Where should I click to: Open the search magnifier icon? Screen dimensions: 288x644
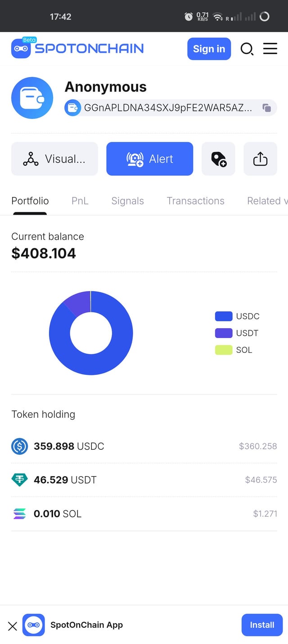[247, 49]
